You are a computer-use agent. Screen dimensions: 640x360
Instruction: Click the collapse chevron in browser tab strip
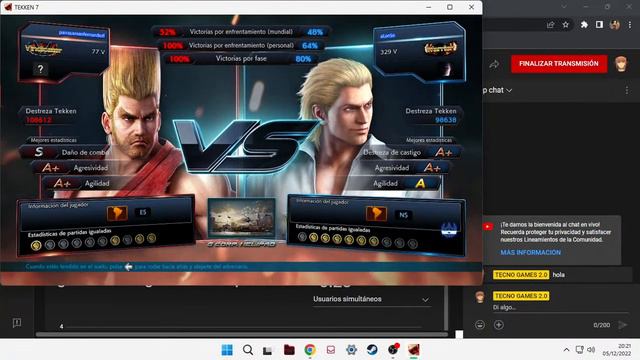pyautogui.click(x=564, y=7)
